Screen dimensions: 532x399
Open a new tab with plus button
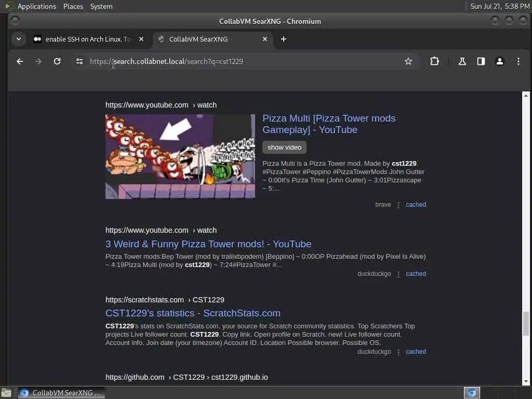(x=284, y=39)
